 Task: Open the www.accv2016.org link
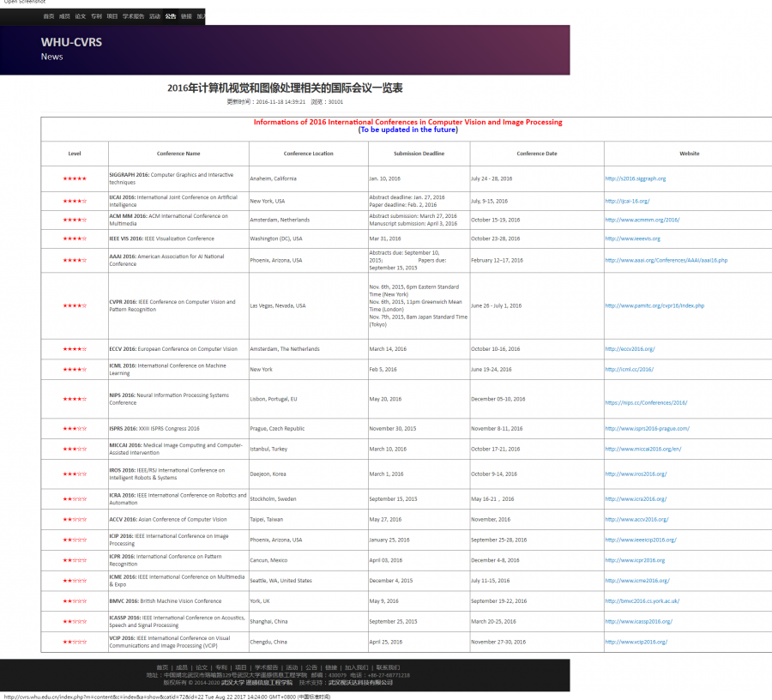point(636,519)
